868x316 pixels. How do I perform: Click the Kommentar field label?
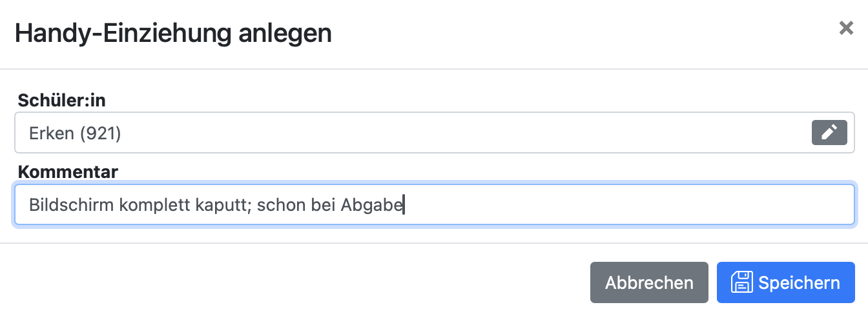pos(68,172)
